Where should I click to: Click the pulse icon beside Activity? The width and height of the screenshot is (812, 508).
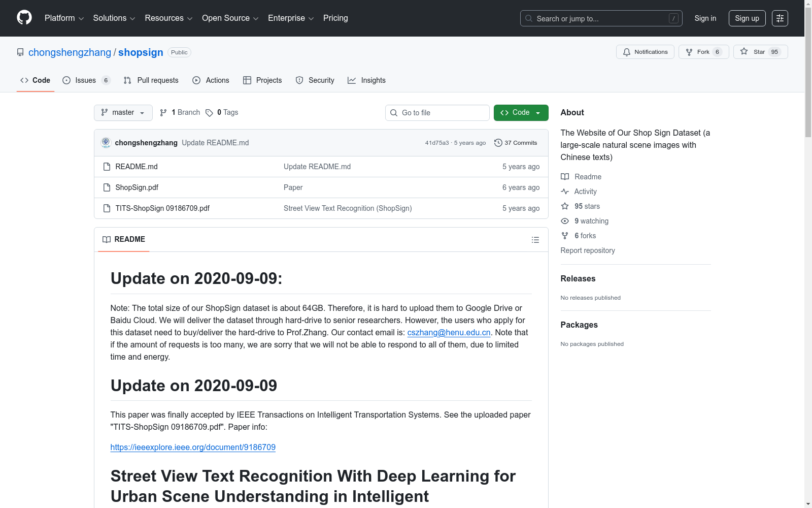pyautogui.click(x=565, y=192)
